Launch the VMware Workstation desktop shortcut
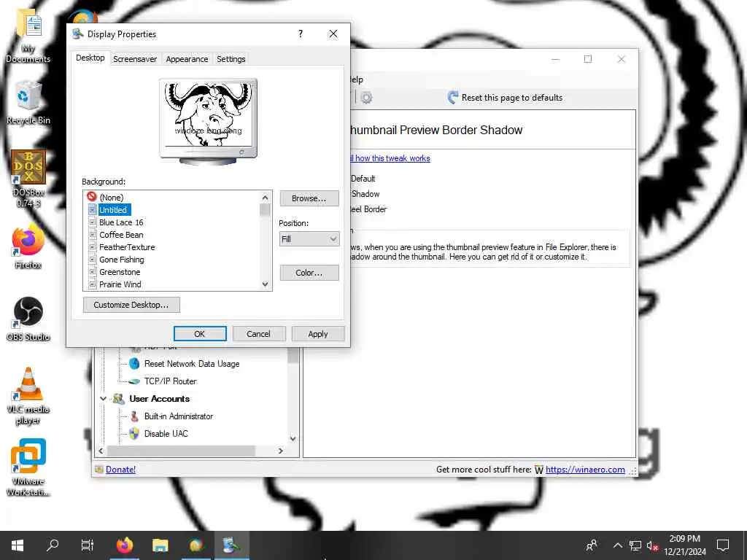This screenshot has width=747, height=560. pos(28,467)
